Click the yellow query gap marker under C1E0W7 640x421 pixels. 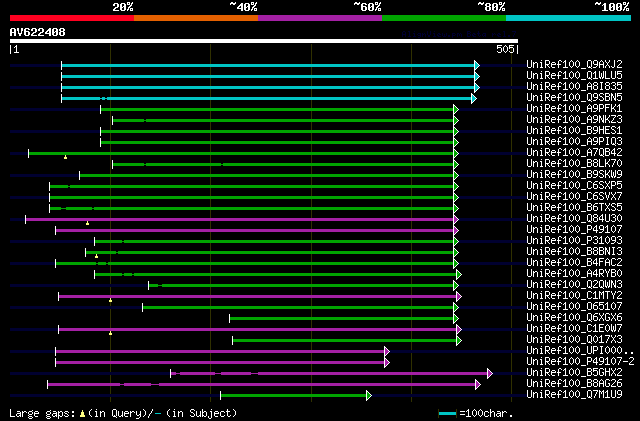(x=110, y=334)
